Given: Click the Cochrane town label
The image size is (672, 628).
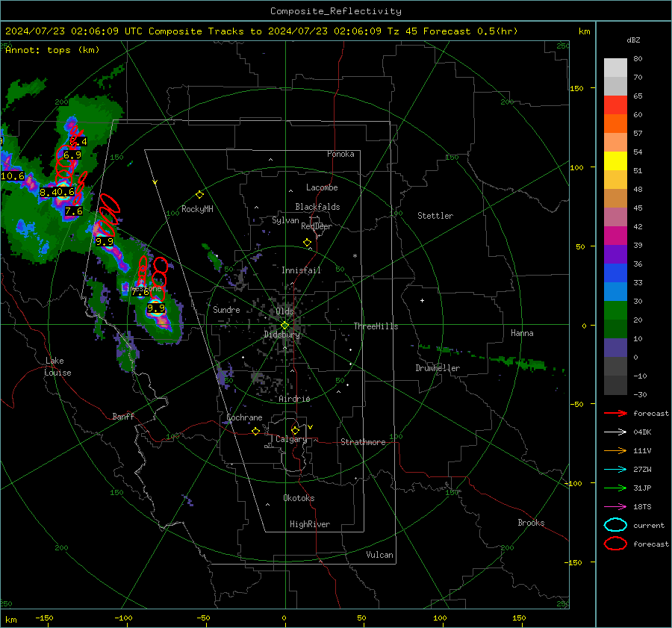Looking at the screenshot, I should pos(244,417).
